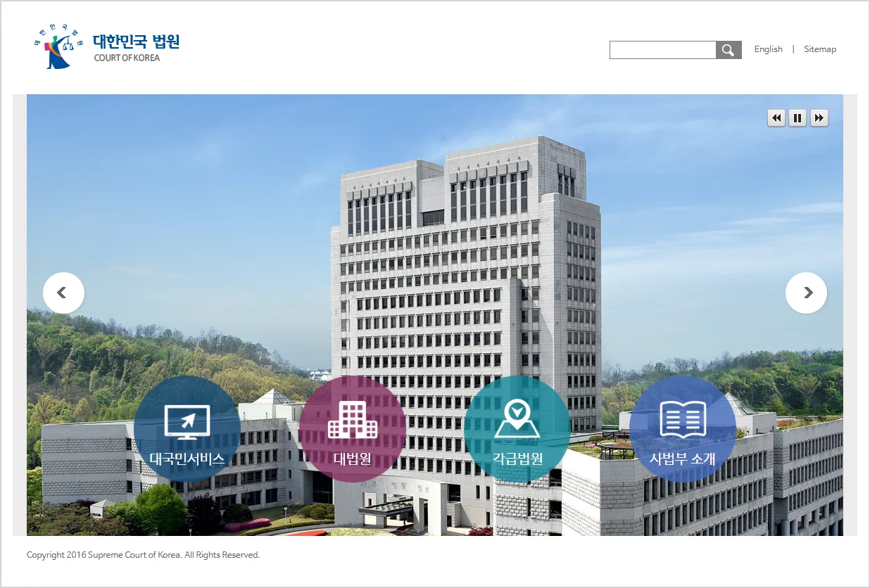870x588 pixels.
Task: Click the Court of Korea logo
Action: (107, 46)
